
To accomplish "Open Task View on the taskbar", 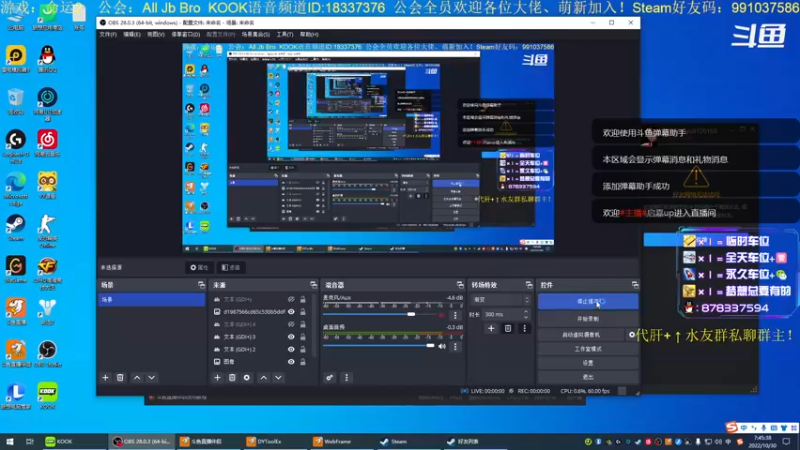I will (x=30, y=441).
